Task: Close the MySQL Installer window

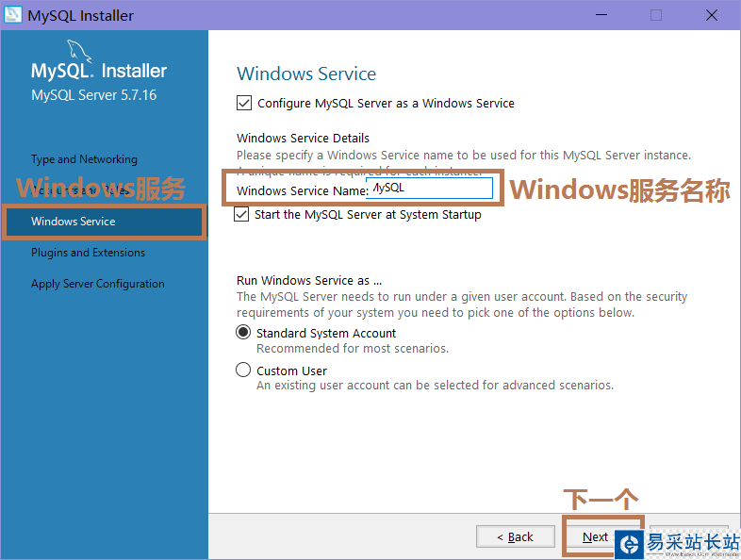Action: (711, 15)
